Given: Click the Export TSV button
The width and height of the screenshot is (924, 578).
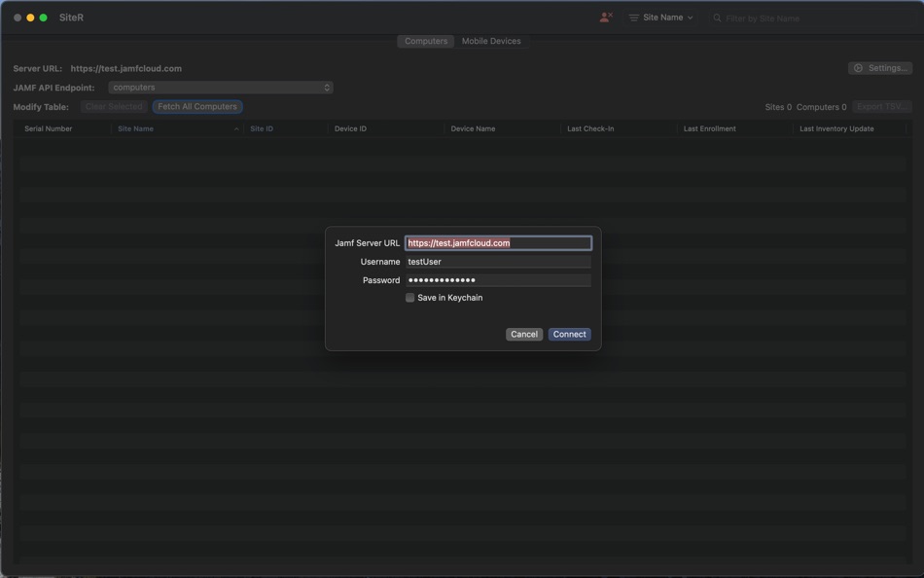Looking at the screenshot, I should [881, 107].
